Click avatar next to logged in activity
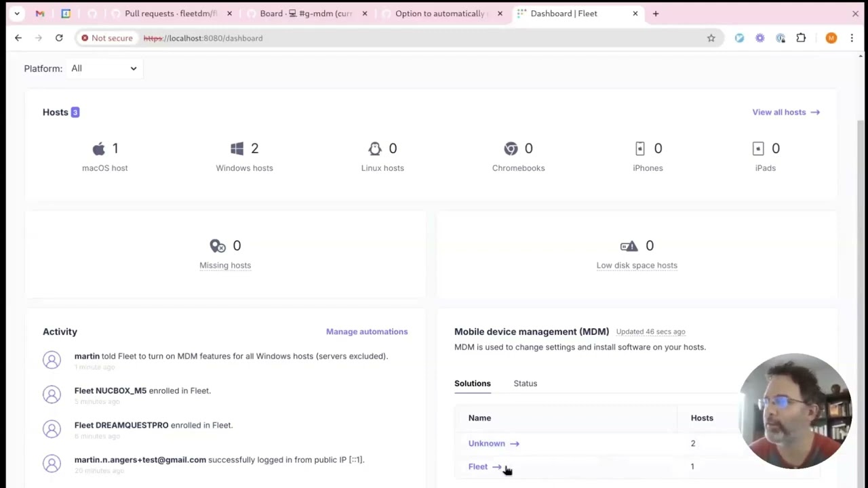Screen dimensions: 868x488 click(52, 464)
